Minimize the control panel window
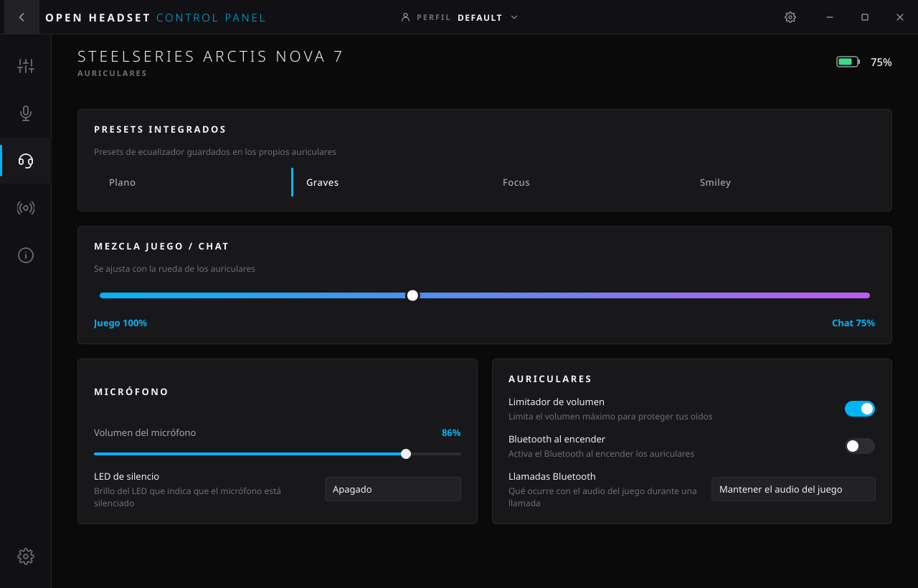 pyautogui.click(x=830, y=17)
